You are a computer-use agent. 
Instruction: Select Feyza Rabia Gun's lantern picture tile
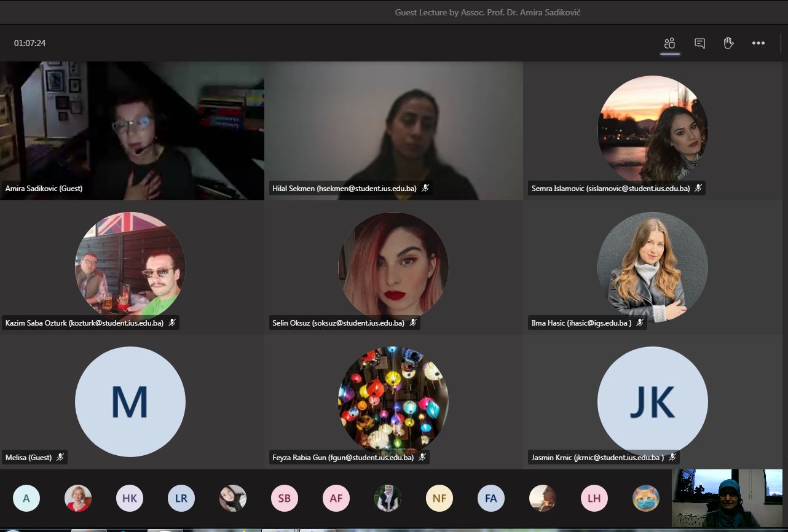(x=393, y=402)
